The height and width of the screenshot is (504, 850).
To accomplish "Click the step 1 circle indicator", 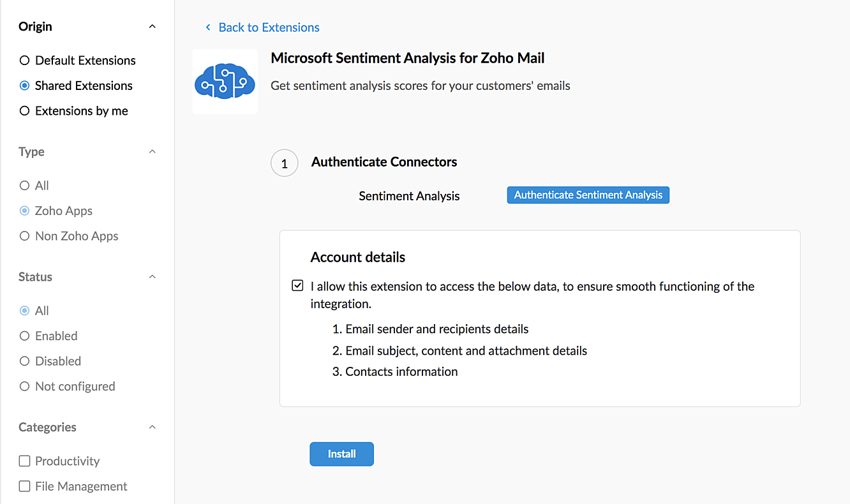I will (285, 163).
